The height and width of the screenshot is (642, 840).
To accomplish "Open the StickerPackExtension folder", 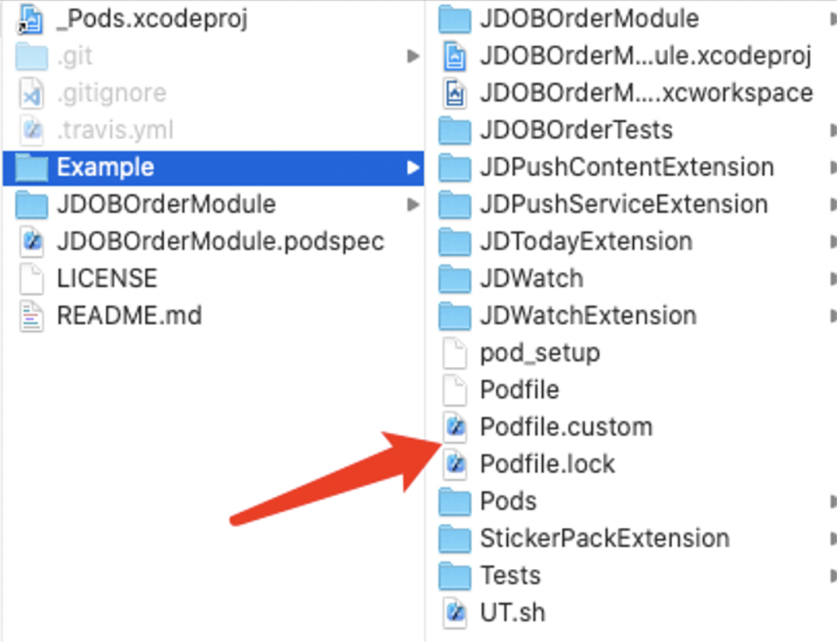I will tap(455, 538).
